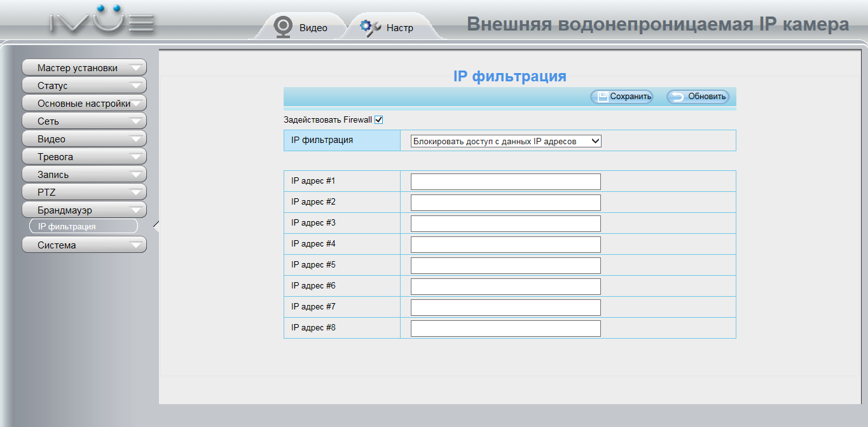The image size is (868, 427).
Task: Click the IP адрес #4 label
Action: click(313, 244)
